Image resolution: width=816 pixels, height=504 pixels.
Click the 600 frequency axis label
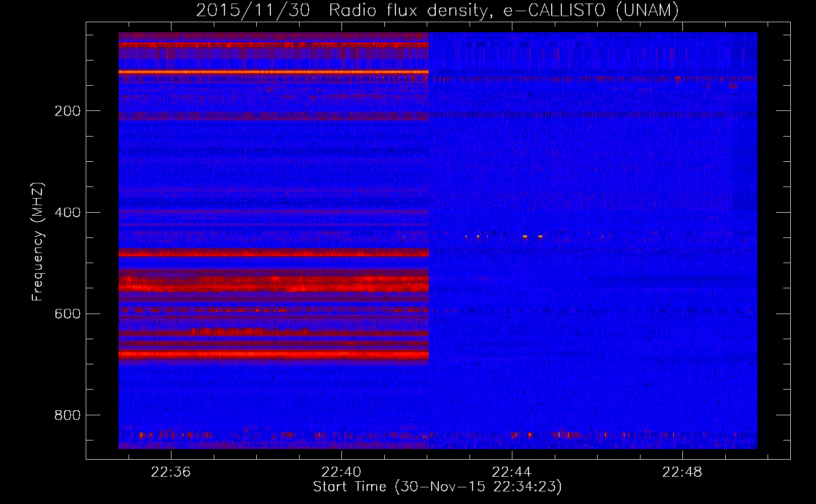click(68, 314)
